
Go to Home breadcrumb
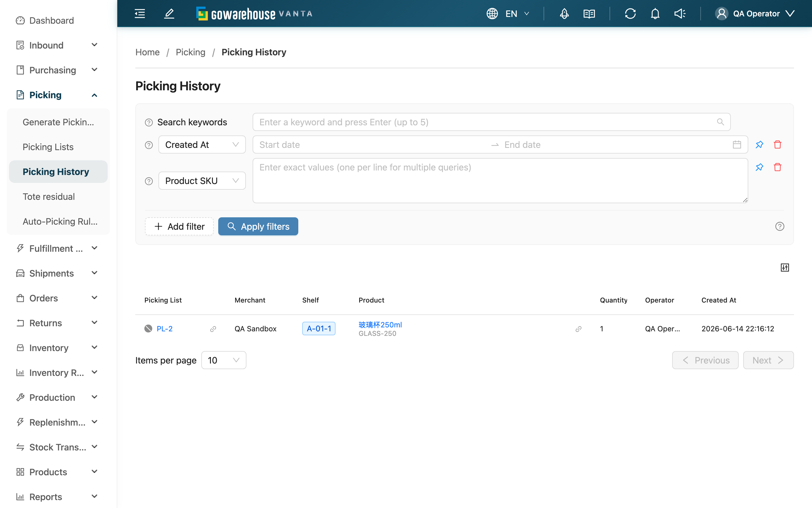[147, 52]
